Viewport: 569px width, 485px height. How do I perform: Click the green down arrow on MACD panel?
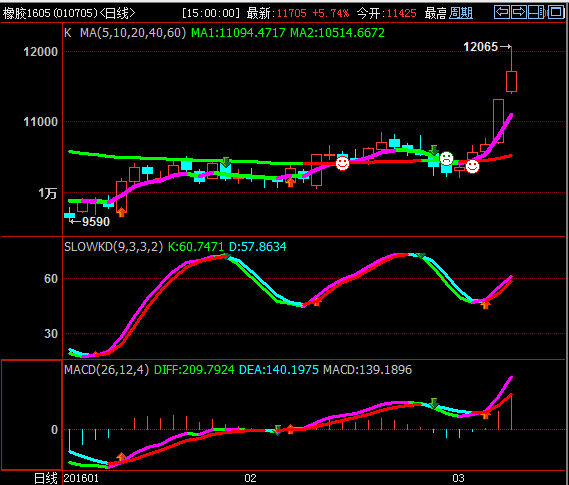[433, 403]
